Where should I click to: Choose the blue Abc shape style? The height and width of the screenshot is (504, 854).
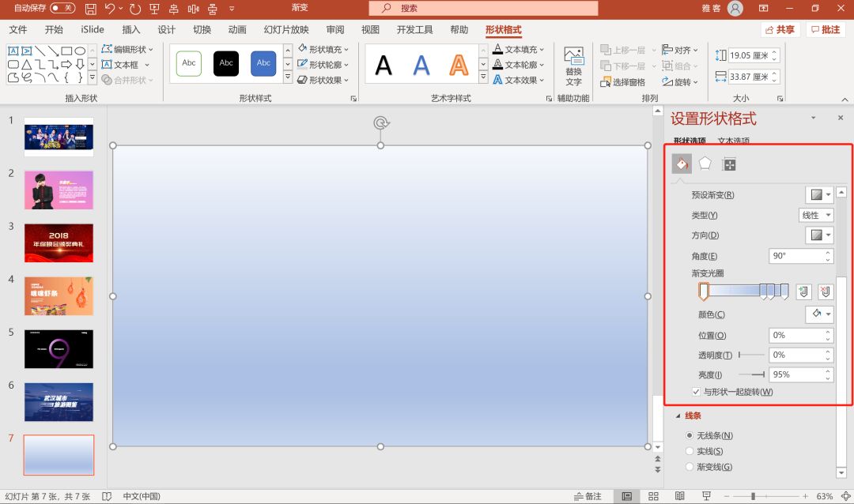[x=263, y=63]
